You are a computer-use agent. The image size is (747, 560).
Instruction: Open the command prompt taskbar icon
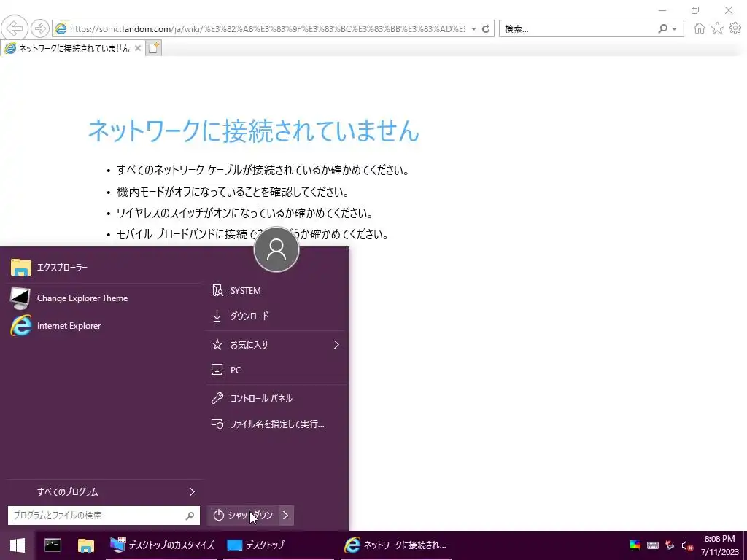(53, 545)
